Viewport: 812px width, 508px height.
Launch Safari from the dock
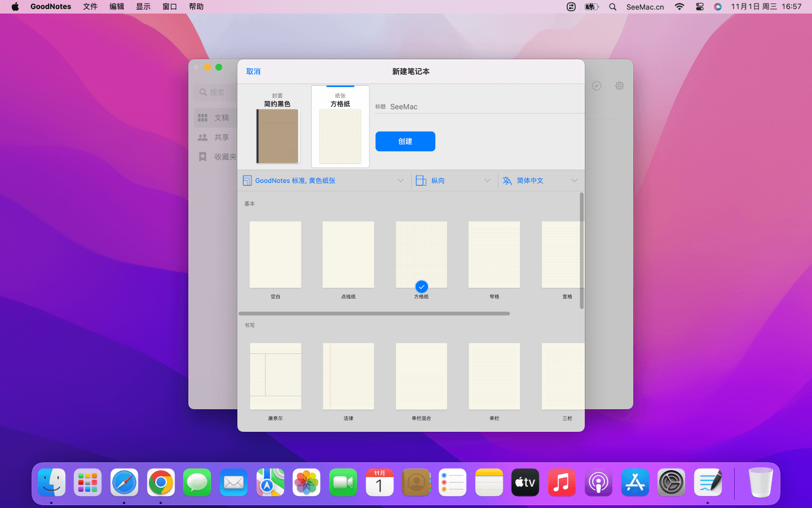coord(124,483)
